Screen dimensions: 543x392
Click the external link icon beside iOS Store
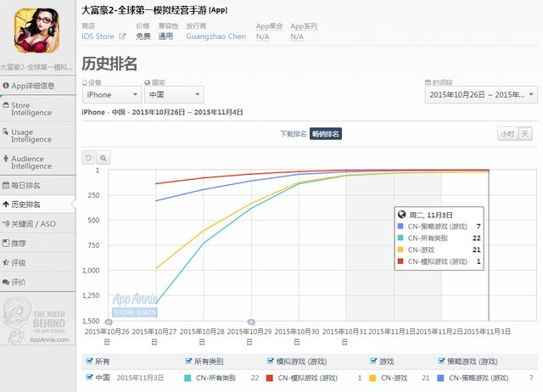pos(122,36)
